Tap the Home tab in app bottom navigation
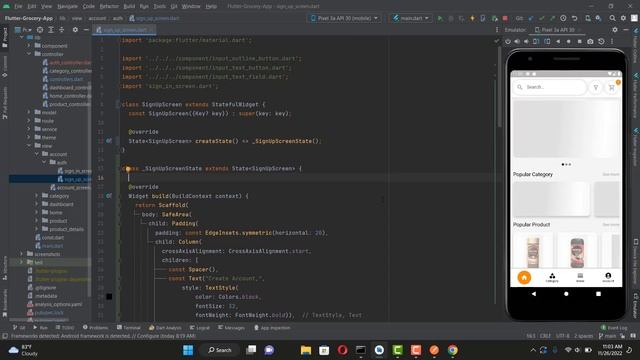This screenshot has width=640, height=360. pyautogui.click(x=524, y=277)
